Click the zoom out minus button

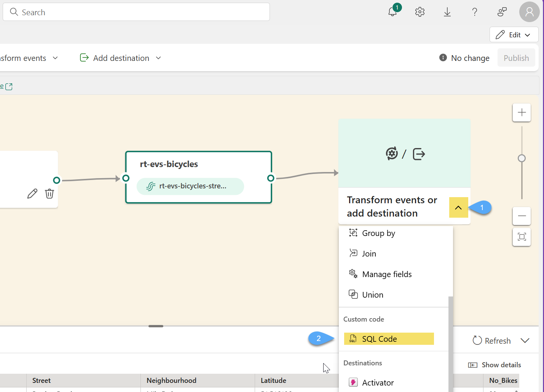click(522, 216)
